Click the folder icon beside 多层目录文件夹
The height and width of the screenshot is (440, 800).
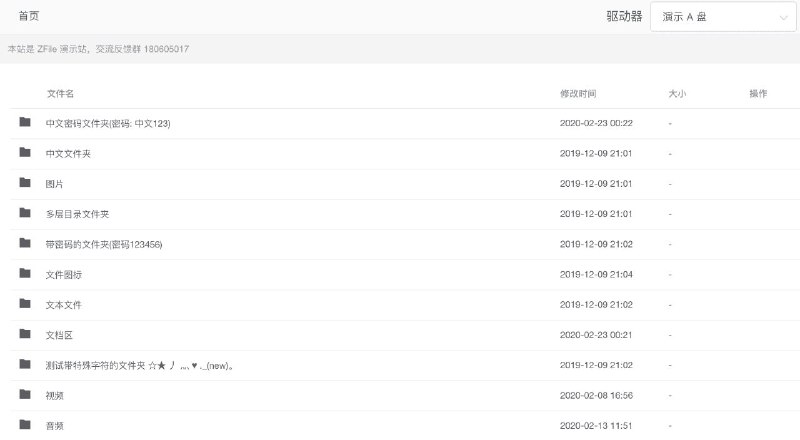coord(25,212)
